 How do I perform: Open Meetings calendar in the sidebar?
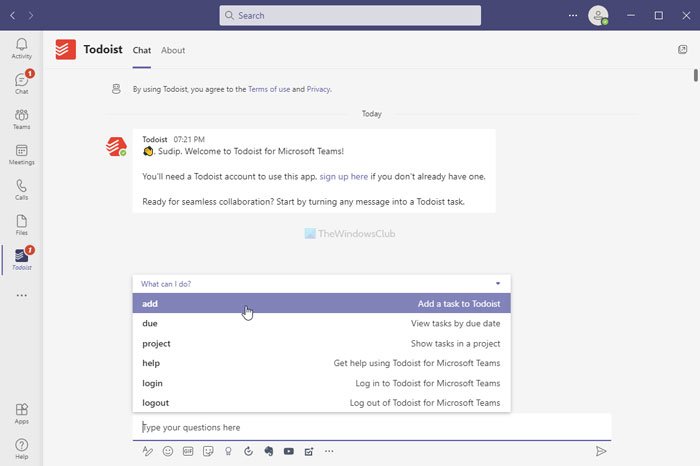pyautogui.click(x=21, y=154)
